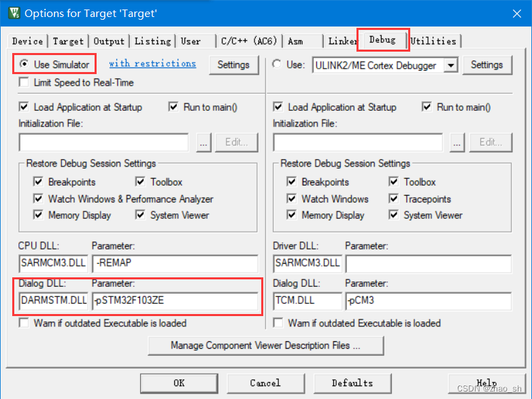
Task: Open Manage Component Viewer Description Files
Action: (x=266, y=345)
